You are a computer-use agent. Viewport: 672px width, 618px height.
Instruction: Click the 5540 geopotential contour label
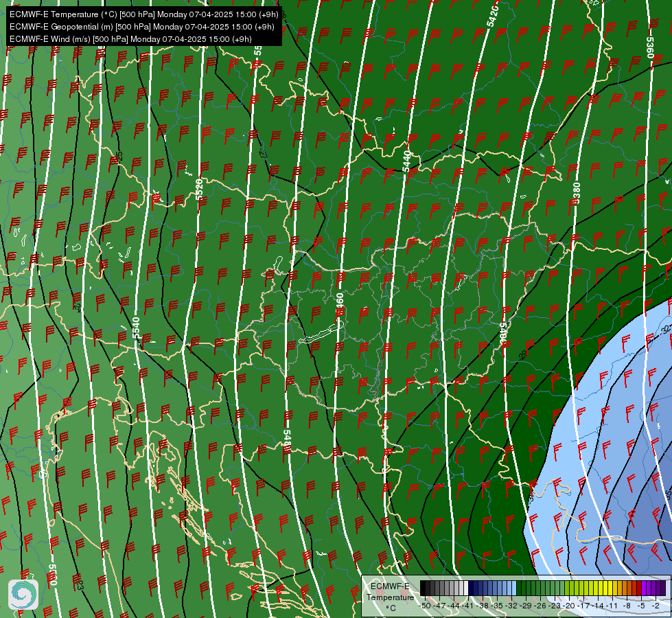coord(137,328)
